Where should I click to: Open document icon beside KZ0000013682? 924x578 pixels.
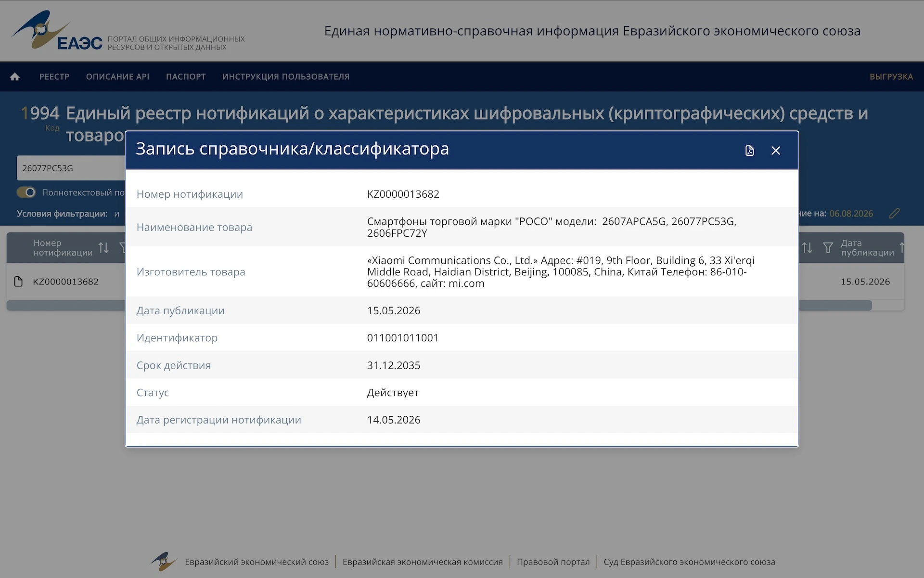point(18,282)
